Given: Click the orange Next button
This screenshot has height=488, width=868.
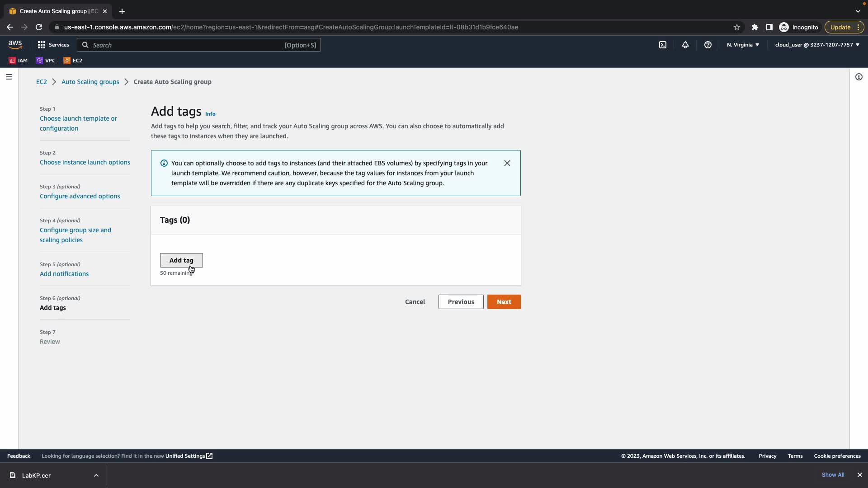Looking at the screenshot, I should pos(504,302).
